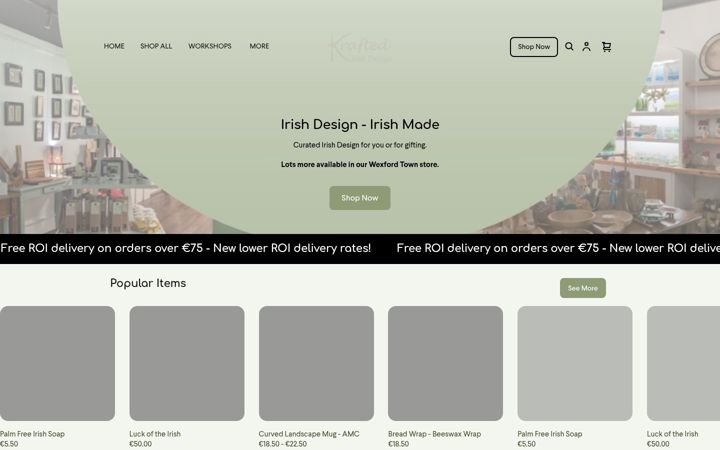Open the Curved Landscape Mug - AMC image
720x450 pixels.
coord(316,363)
